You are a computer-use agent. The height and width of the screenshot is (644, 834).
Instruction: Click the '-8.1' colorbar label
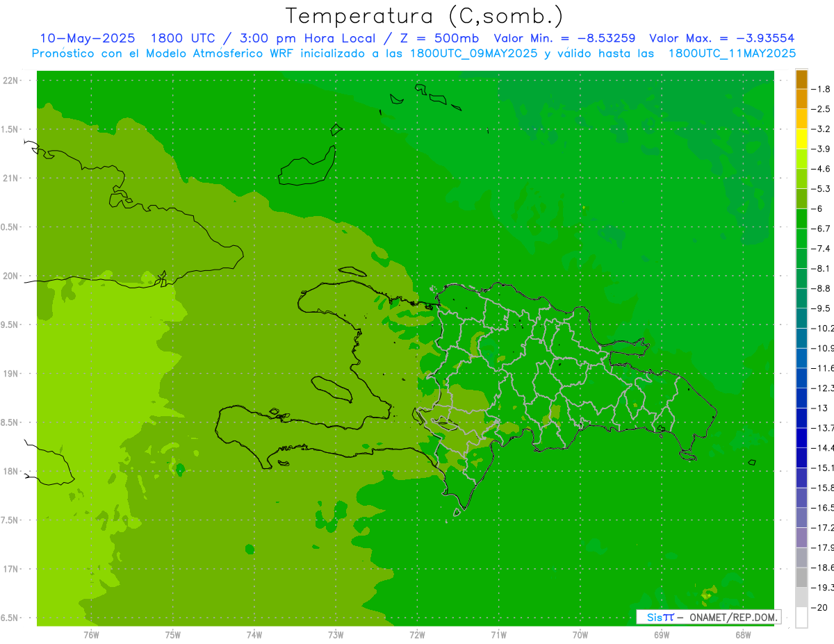821,268
